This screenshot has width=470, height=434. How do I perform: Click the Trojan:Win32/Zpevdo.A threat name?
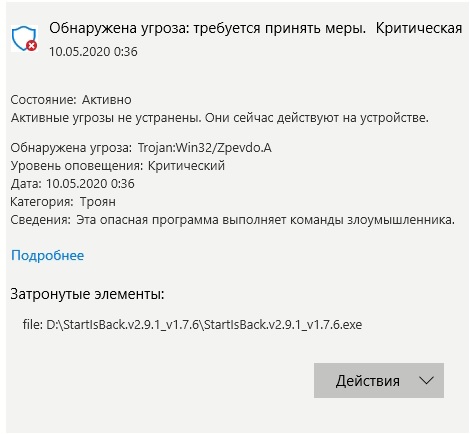tap(205, 148)
